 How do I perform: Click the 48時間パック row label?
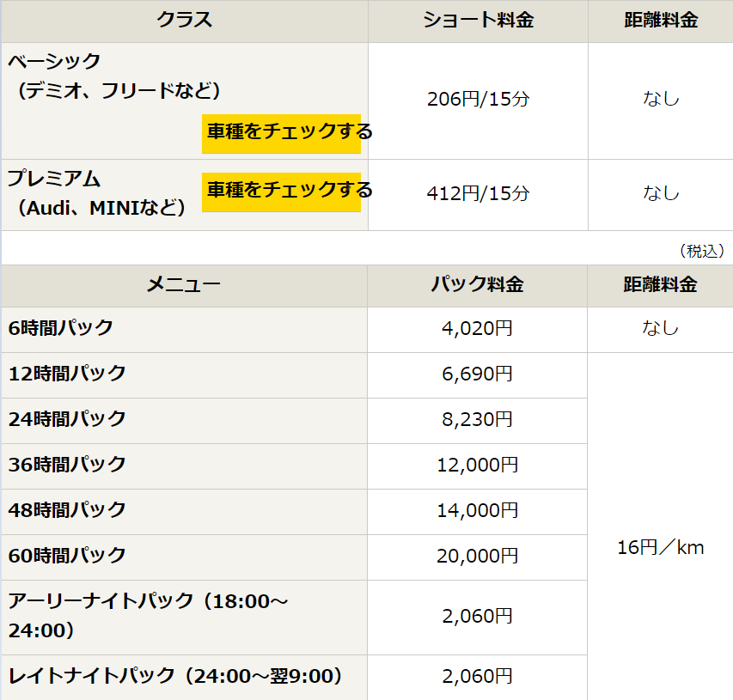point(67,510)
